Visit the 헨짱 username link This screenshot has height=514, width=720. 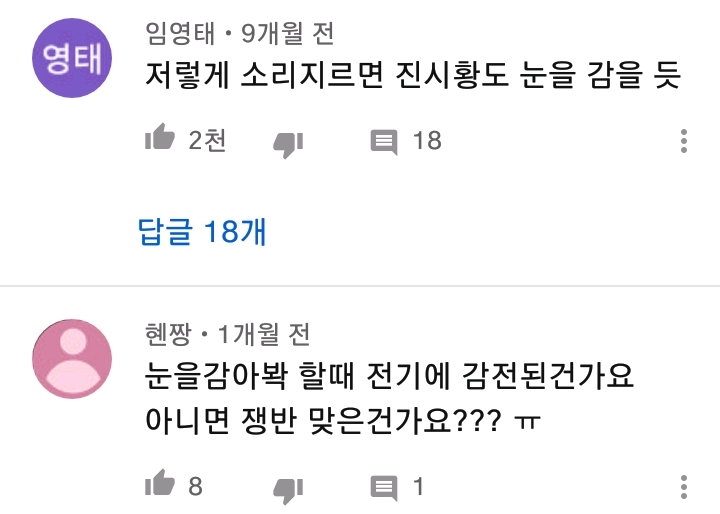[x=166, y=333]
